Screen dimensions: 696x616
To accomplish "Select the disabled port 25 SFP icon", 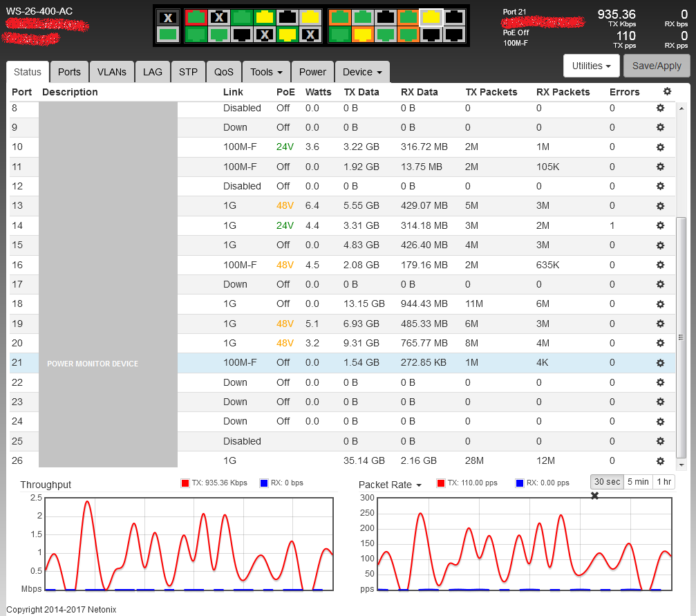I will (x=167, y=17).
